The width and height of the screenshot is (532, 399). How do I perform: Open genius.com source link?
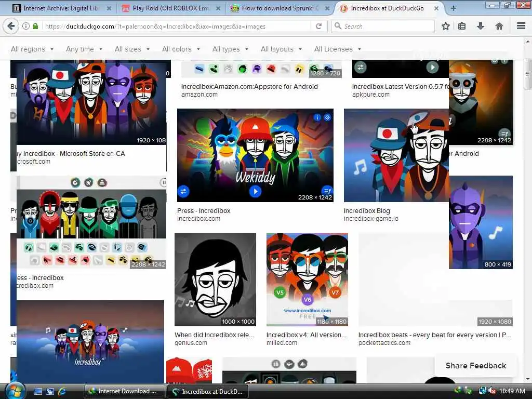(191, 343)
